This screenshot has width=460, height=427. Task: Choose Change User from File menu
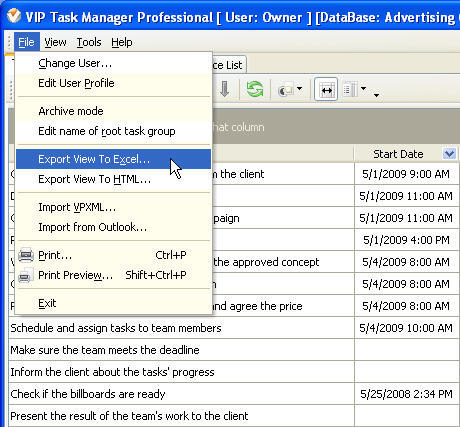coord(113,63)
